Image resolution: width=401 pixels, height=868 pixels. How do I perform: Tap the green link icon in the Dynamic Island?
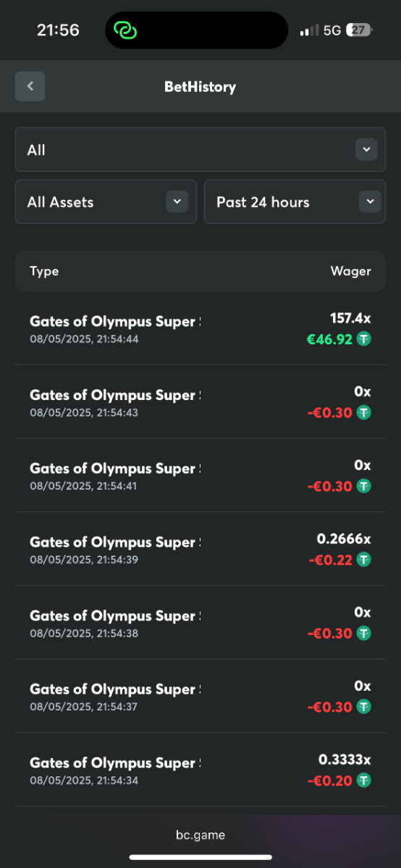pos(126,30)
